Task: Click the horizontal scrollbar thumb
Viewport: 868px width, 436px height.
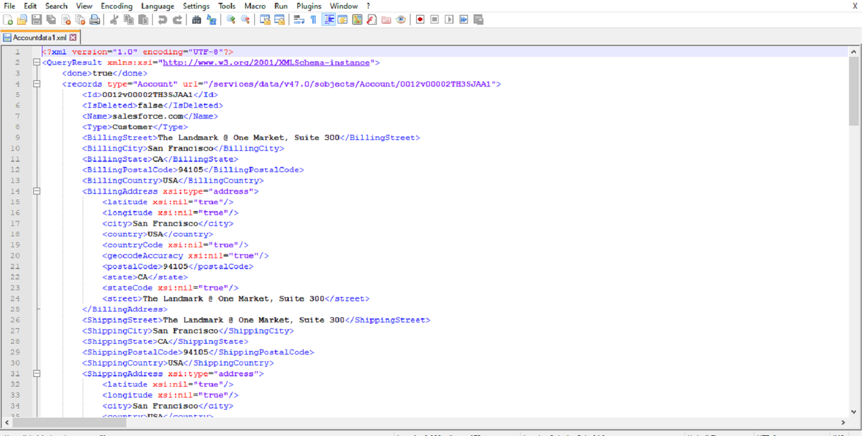Action: point(68,422)
